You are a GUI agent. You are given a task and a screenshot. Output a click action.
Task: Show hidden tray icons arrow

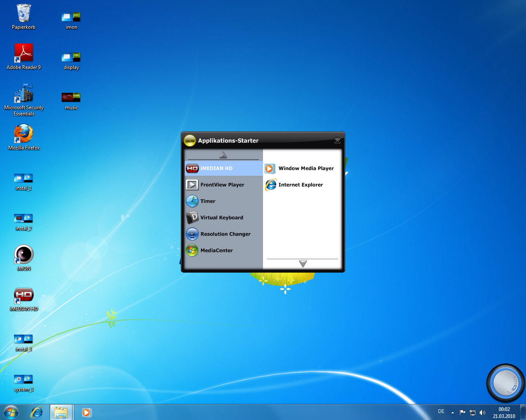click(452, 413)
